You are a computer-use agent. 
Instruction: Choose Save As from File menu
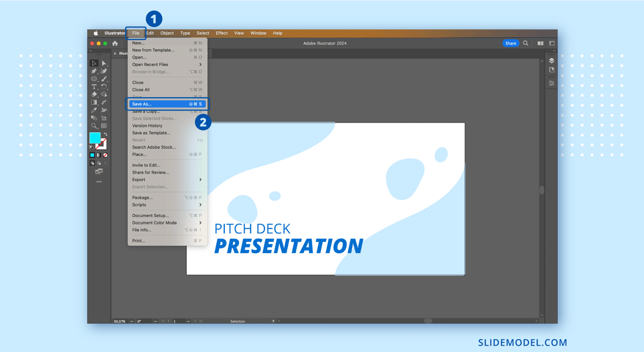pos(150,104)
